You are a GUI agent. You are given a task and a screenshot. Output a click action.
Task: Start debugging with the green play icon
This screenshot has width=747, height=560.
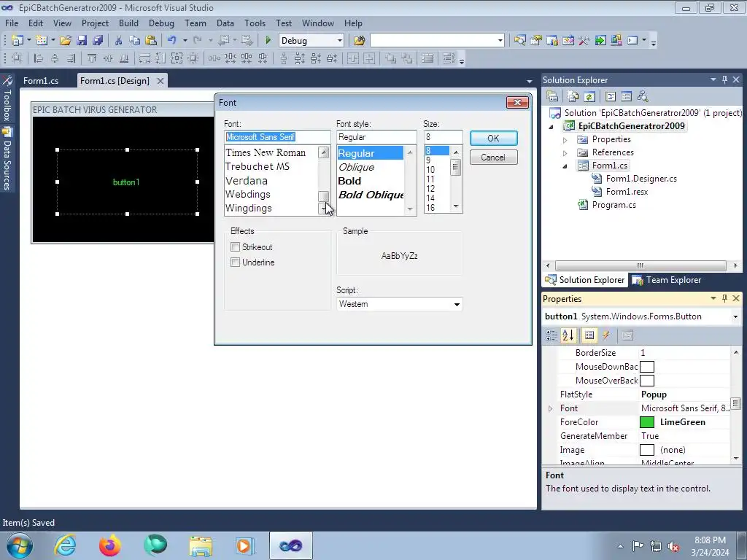tap(268, 41)
